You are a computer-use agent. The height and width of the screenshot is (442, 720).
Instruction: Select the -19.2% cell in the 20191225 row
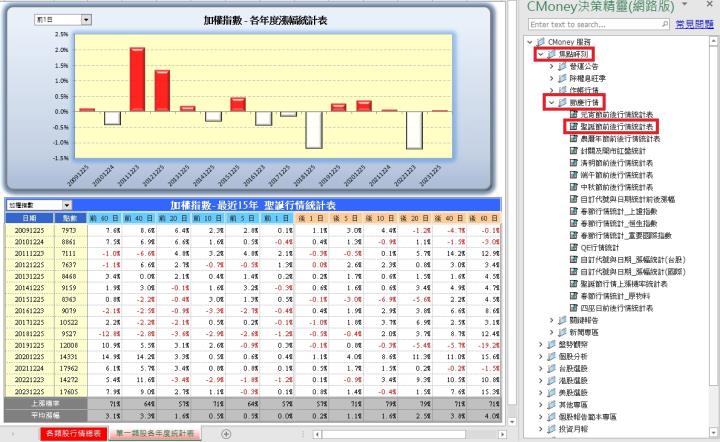point(484,345)
